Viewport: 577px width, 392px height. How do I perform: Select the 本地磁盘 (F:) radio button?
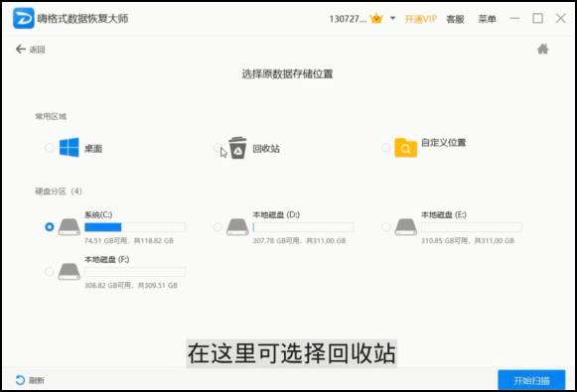pyautogui.click(x=50, y=272)
